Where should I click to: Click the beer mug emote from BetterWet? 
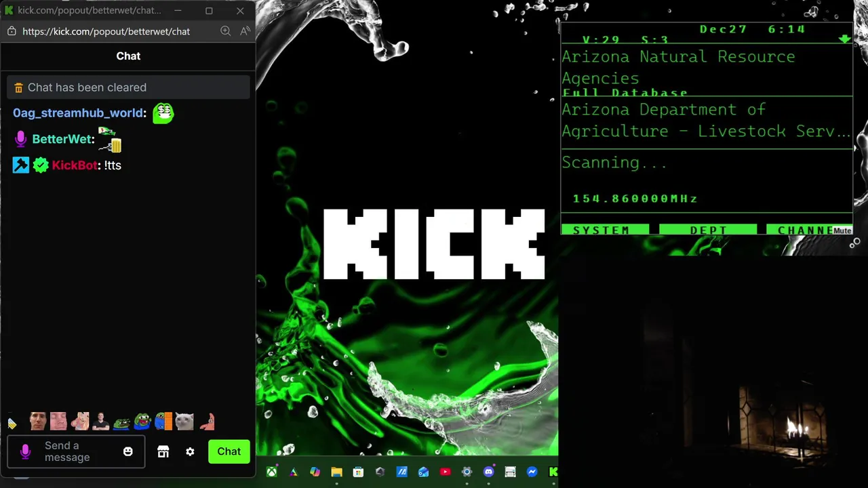(111, 140)
